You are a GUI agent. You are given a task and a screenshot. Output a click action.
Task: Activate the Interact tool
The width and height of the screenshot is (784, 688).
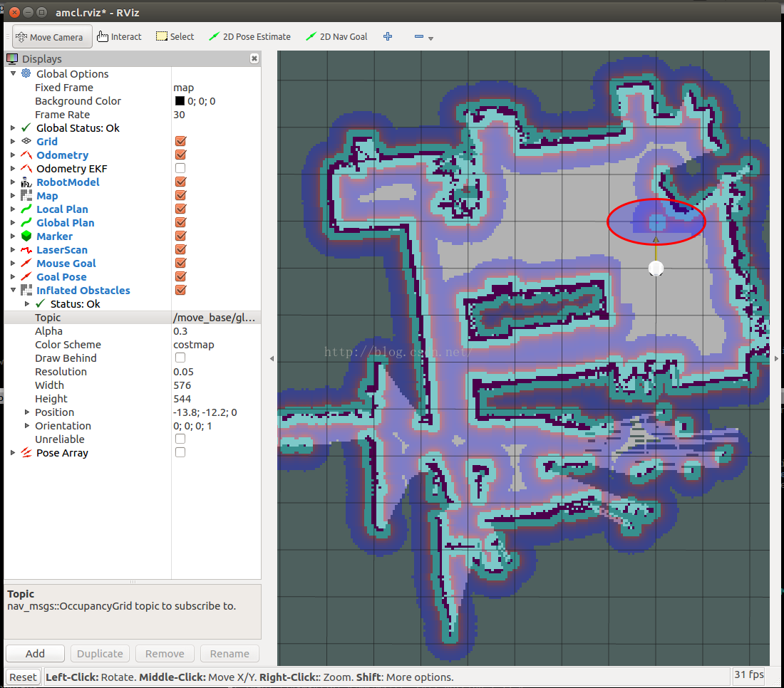tap(120, 36)
